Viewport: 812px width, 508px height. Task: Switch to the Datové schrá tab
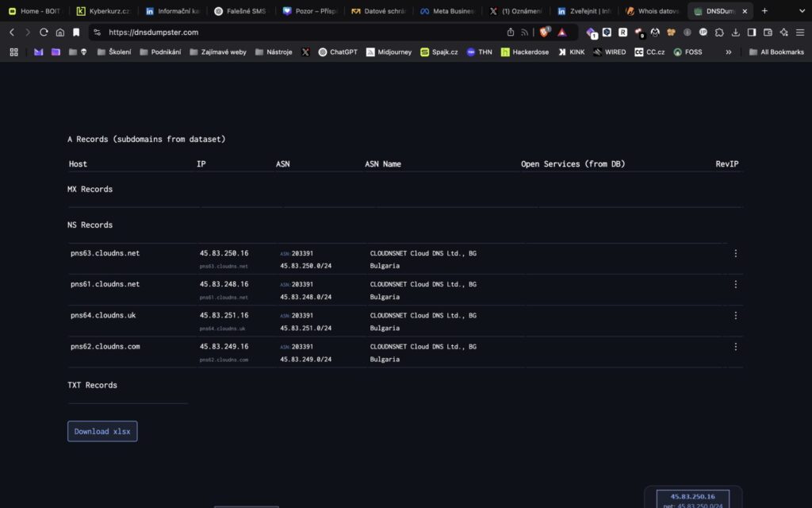[378, 11]
